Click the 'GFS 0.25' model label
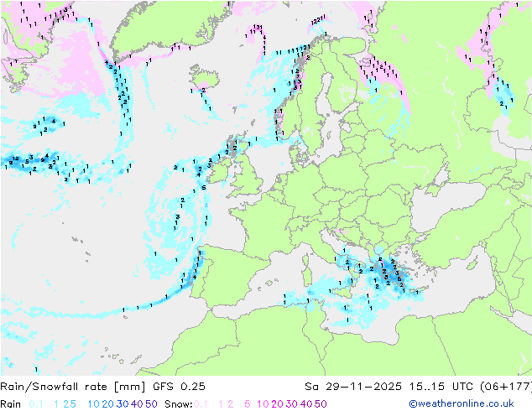The height and width of the screenshot is (411, 532). click(x=179, y=387)
